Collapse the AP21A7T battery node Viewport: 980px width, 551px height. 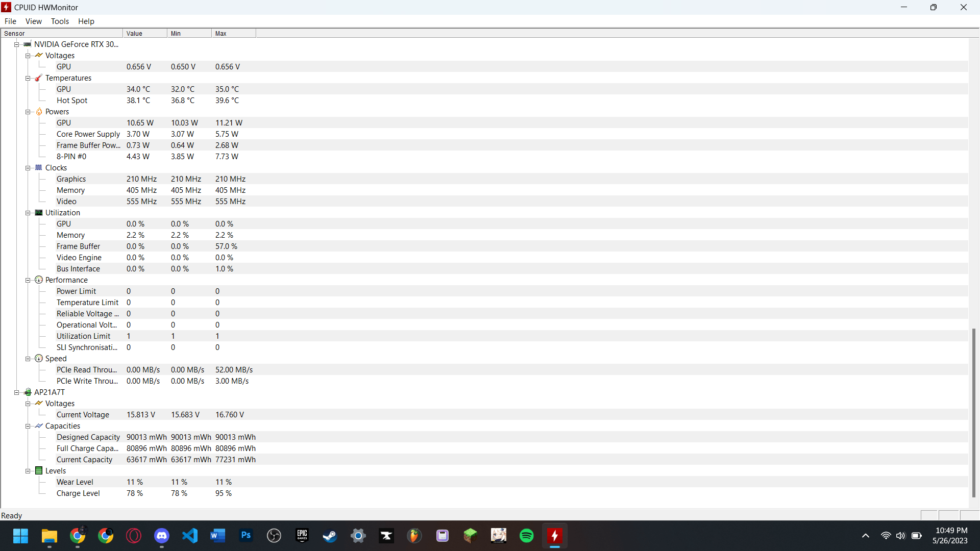(16, 392)
